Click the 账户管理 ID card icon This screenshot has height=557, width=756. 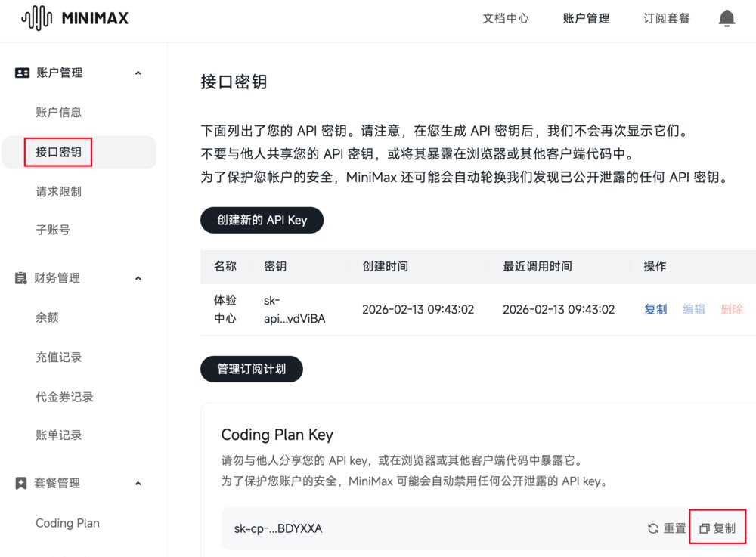(x=22, y=73)
